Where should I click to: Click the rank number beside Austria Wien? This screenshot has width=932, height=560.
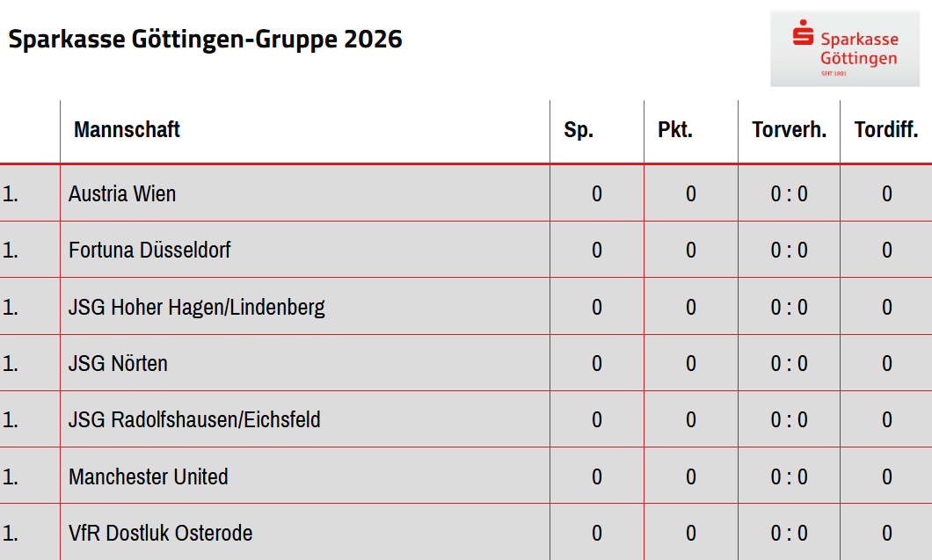pyautogui.click(x=11, y=193)
